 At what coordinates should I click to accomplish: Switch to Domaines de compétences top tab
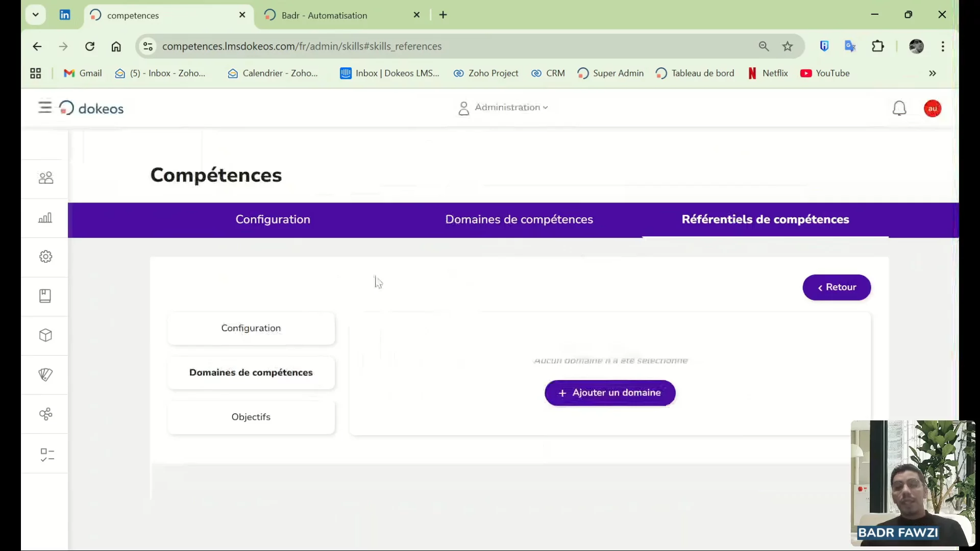click(x=519, y=219)
